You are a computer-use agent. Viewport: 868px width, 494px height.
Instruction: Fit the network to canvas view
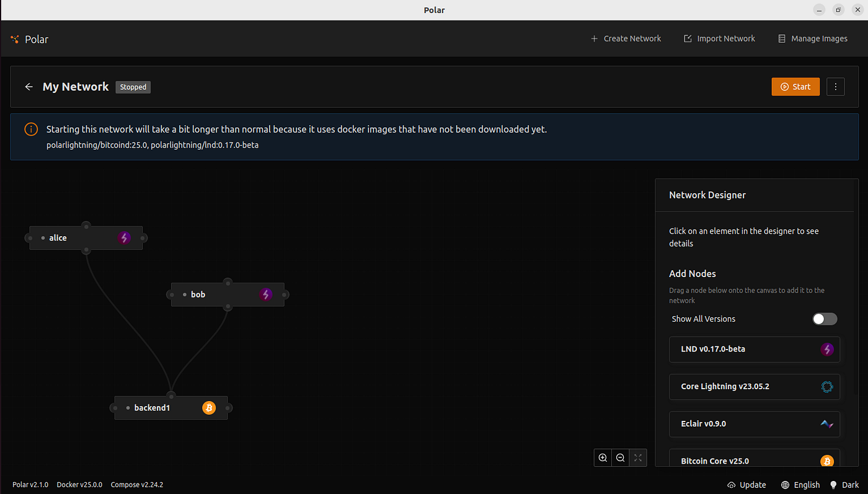click(638, 458)
